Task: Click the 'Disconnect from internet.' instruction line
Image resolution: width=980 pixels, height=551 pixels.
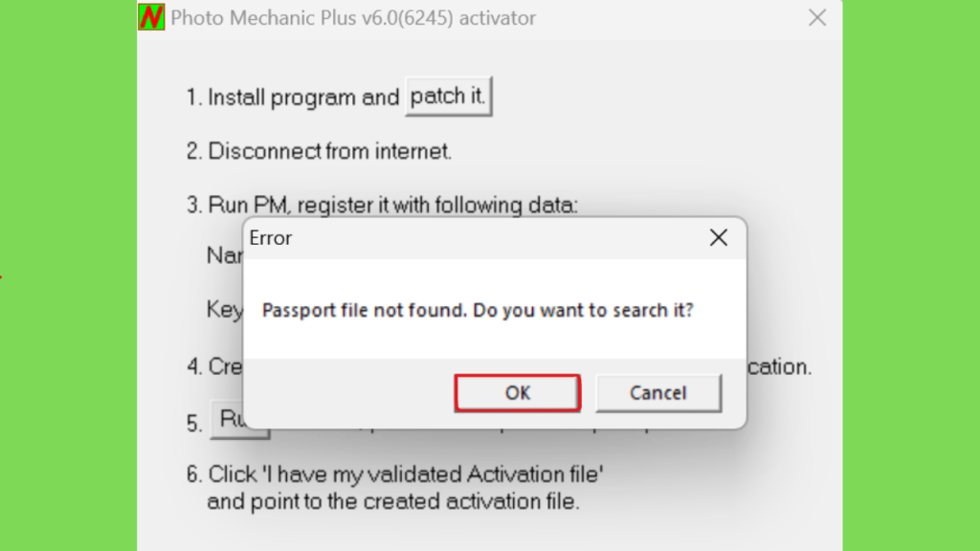Action: click(319, 151)
